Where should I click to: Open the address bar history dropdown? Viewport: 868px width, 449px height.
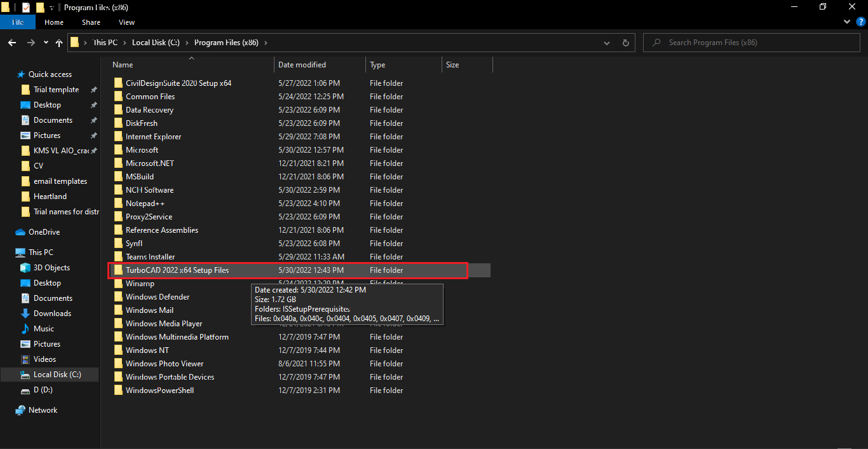tap(607, 43)
